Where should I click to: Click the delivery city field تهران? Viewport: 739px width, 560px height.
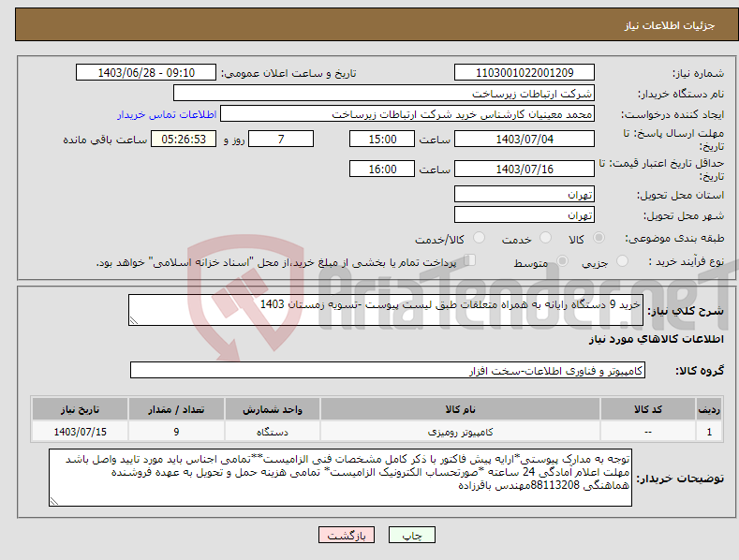[525, 215]
